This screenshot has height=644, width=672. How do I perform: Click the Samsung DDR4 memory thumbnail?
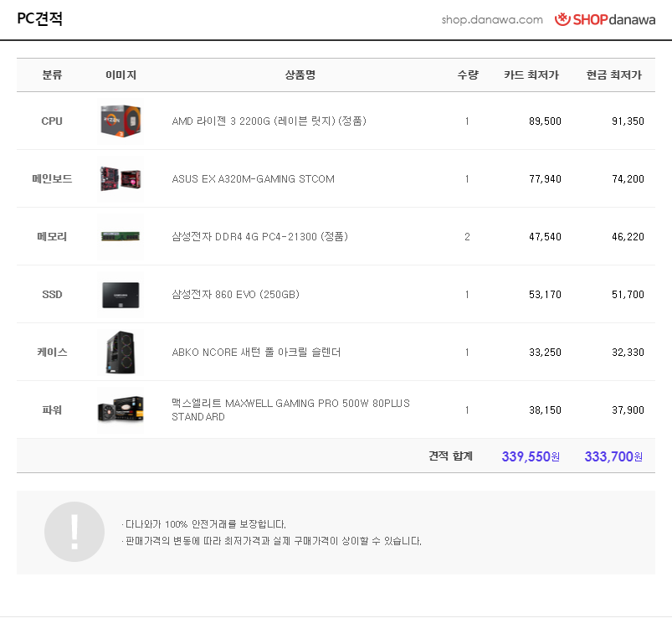click(x=120, y=237)
